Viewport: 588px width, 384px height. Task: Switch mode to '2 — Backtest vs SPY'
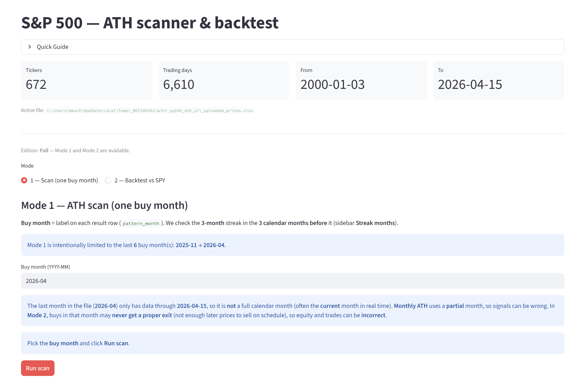(x=108, y=180)
